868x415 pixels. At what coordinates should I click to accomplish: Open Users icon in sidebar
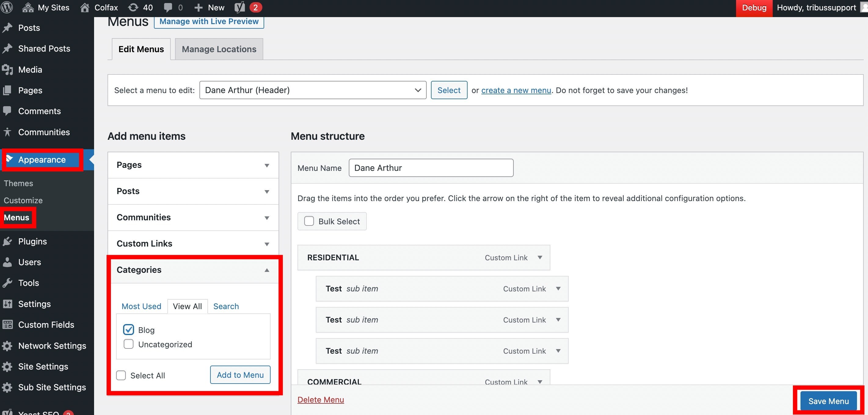tap(7, 262)
